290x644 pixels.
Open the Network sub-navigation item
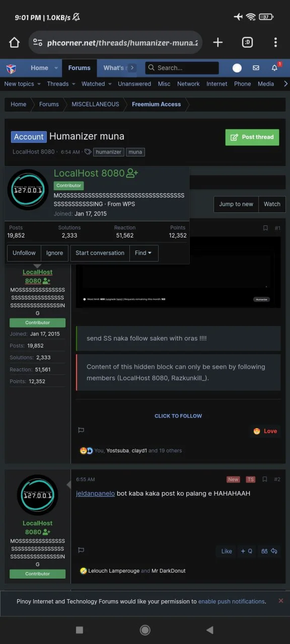(188, 84)
